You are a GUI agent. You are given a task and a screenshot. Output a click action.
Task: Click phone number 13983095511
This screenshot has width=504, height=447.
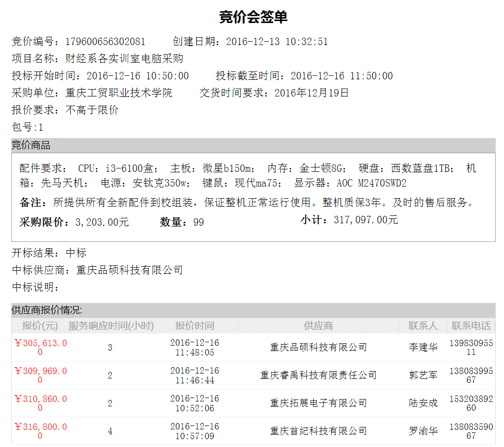(471, 347)
